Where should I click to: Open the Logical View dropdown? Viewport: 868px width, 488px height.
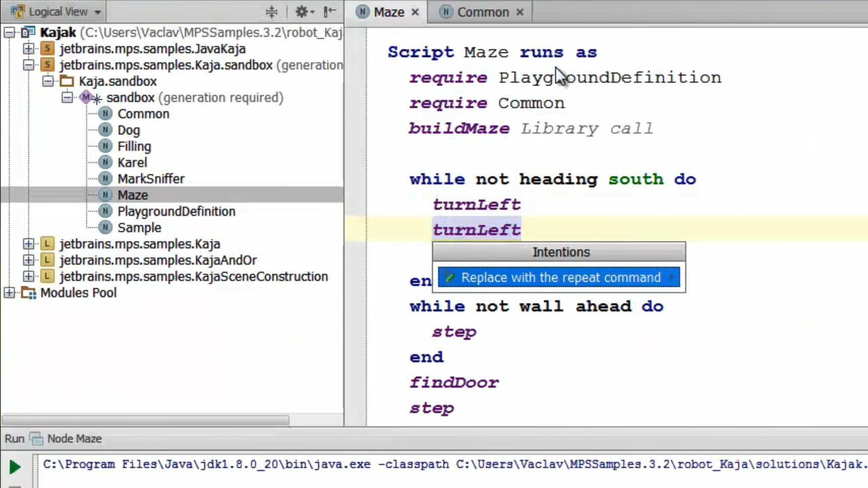(x=56, y=12)
